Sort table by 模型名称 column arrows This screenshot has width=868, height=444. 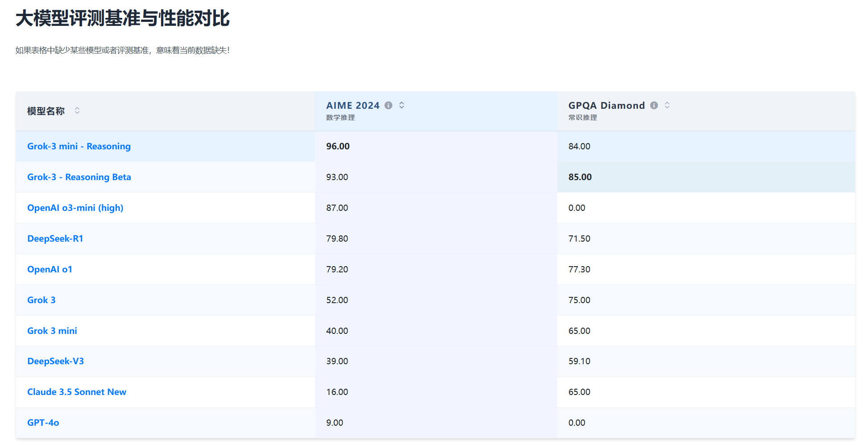tap(77, 110)
